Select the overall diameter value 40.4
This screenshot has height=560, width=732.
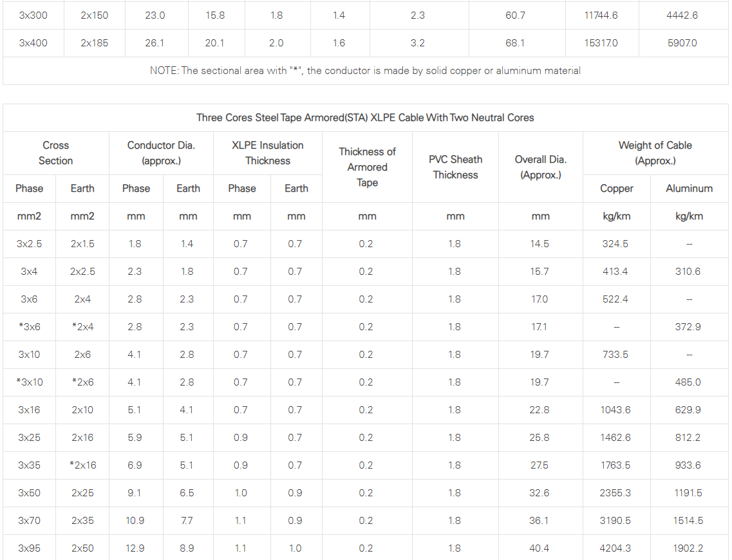click(540, 548)
